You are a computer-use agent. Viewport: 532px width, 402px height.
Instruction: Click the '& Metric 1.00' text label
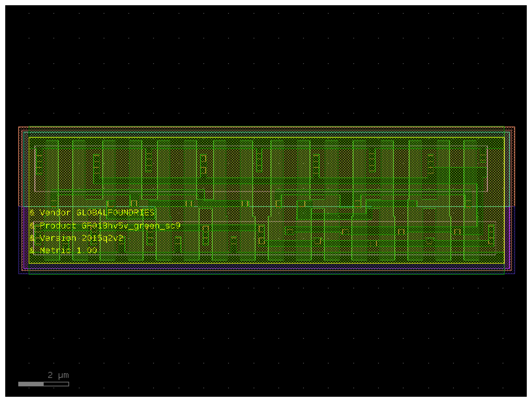(x=64, y=250)
